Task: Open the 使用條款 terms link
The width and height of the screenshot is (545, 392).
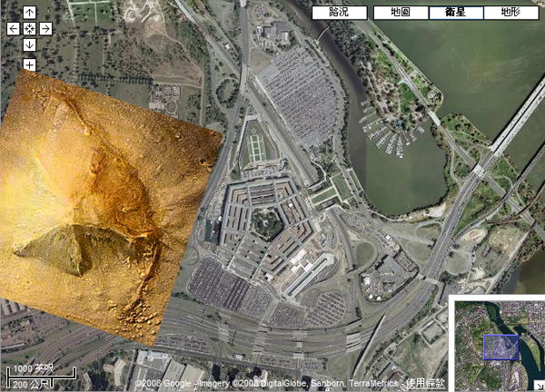Action: click(x=427, y=384)
